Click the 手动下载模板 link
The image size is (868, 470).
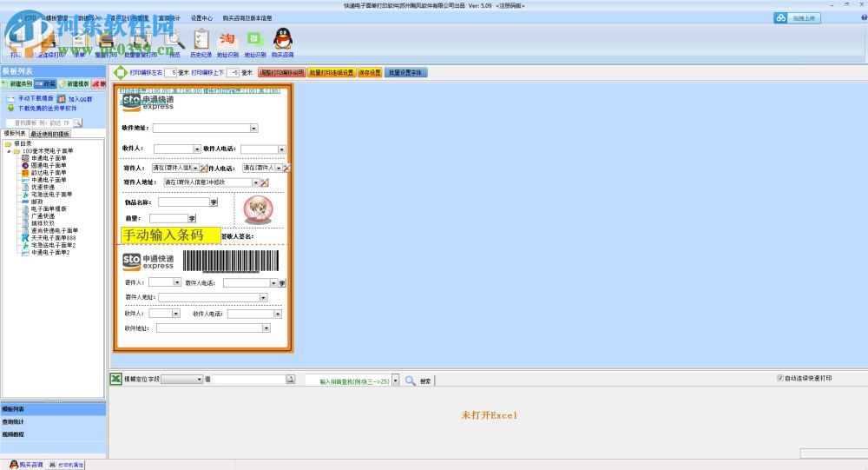36,99
